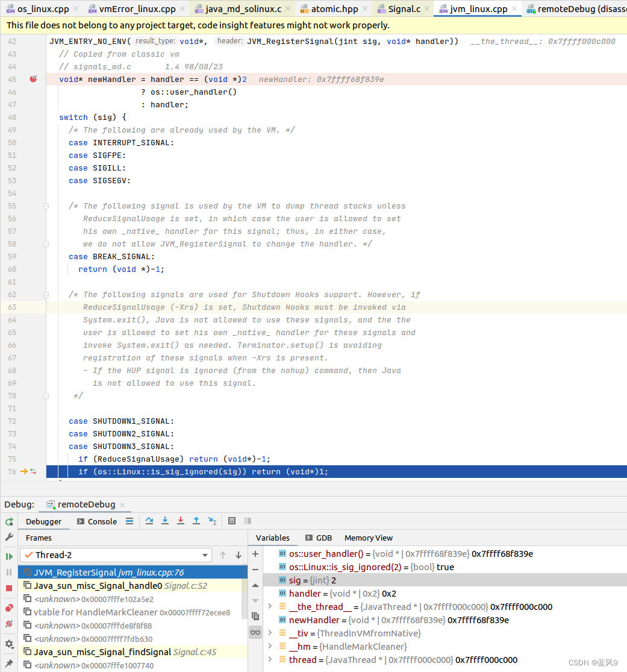Select next frame down arrow
The image size is (627, 672).
point(239,555)
